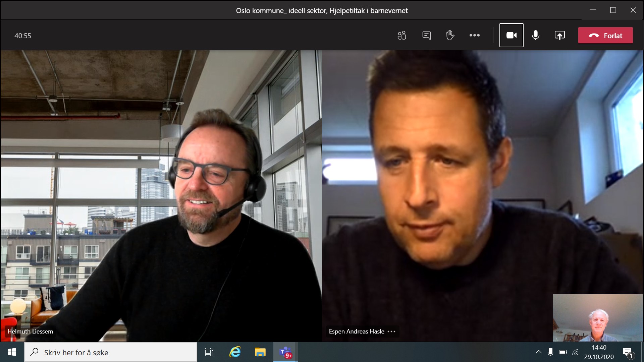Image resolution: width=644 pixels, height=362 pixels.
Task: Open File Explorer from taskbar
Action: click(x=260, y=352)
